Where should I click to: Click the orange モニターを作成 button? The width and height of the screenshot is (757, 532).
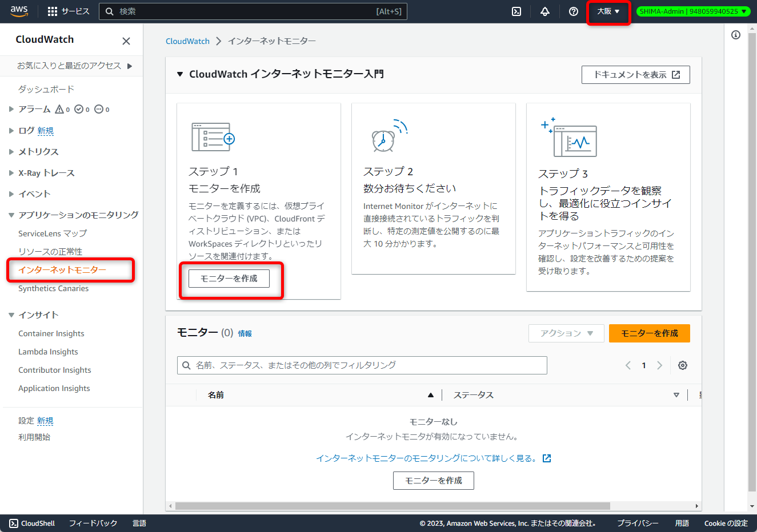coord(650,333)
